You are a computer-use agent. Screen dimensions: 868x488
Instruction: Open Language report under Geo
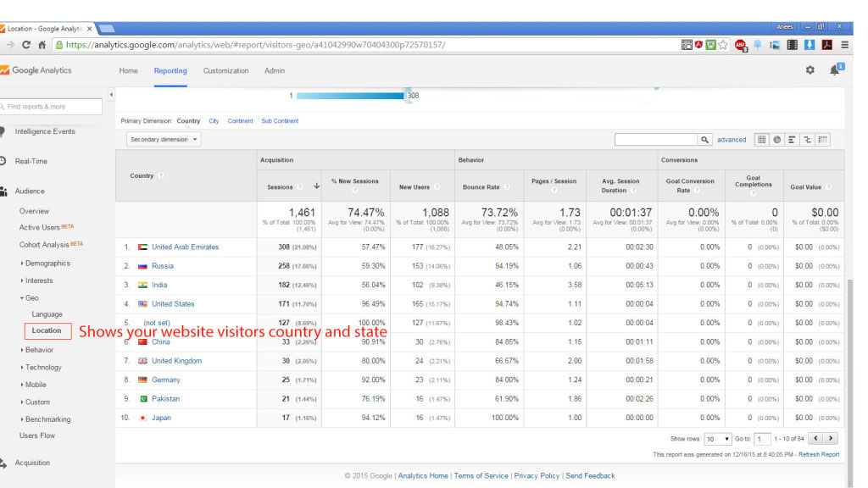47,314
